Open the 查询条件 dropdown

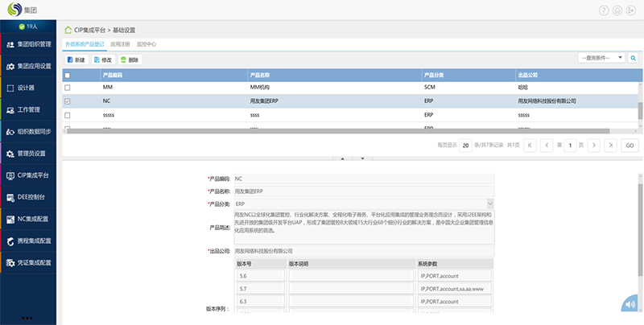pyautogui.click(x=601, y=58)
